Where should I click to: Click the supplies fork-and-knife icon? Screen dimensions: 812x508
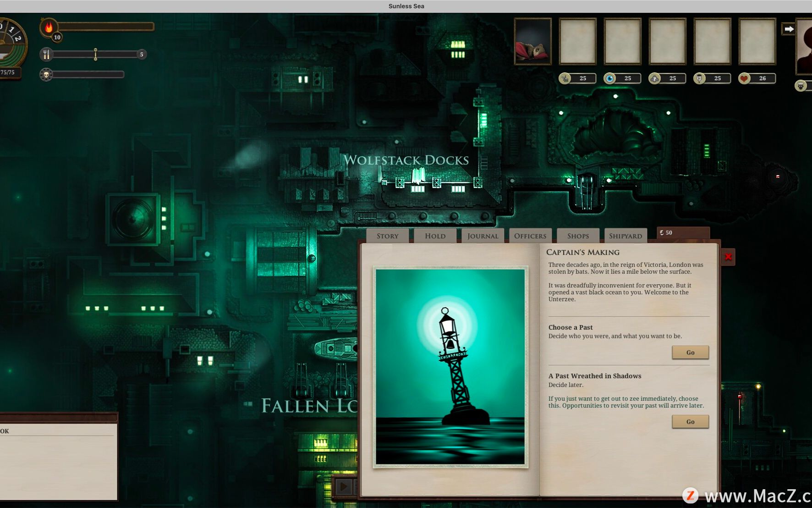point(46,55)
